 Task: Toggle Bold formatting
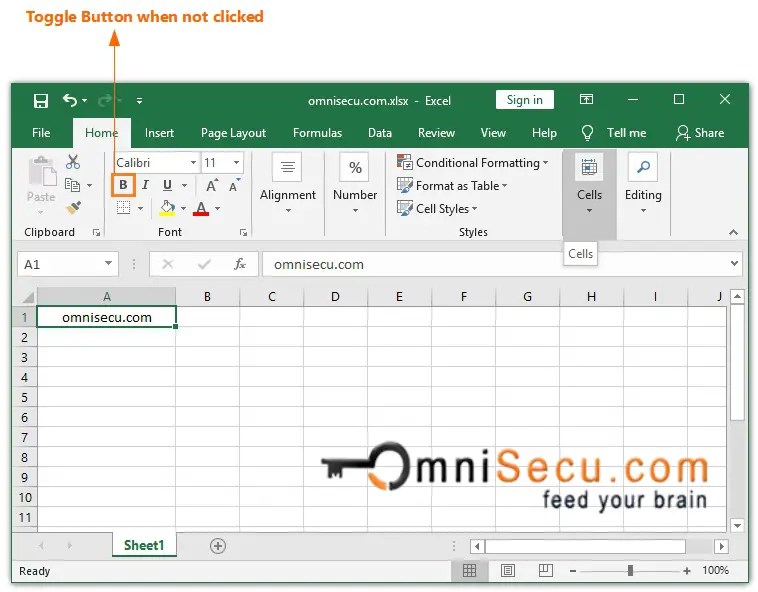[x=123, y=185]
